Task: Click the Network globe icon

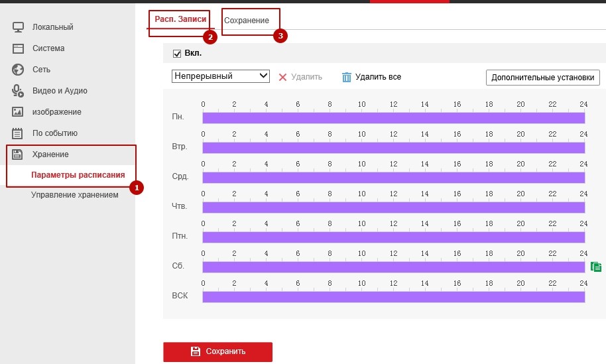Action: point(19,70)
